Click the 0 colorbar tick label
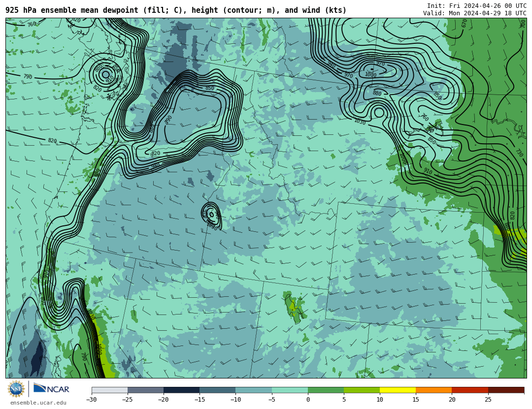This screenshot has width=532, height=409. (308, 400)
